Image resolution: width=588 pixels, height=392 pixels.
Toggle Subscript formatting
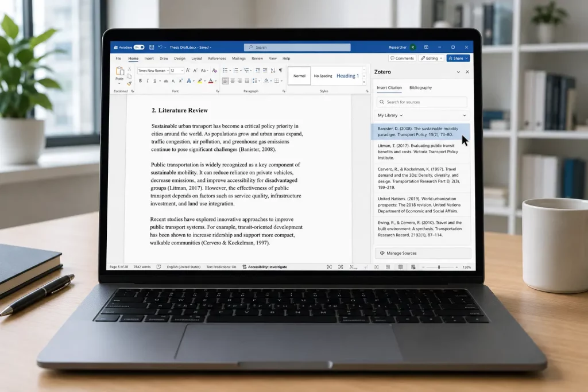tap(173, 81)
